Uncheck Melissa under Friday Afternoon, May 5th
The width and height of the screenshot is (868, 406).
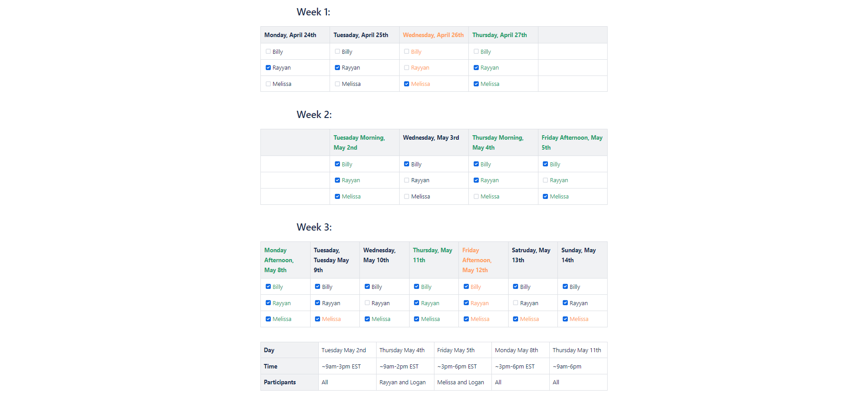point(545,196)
